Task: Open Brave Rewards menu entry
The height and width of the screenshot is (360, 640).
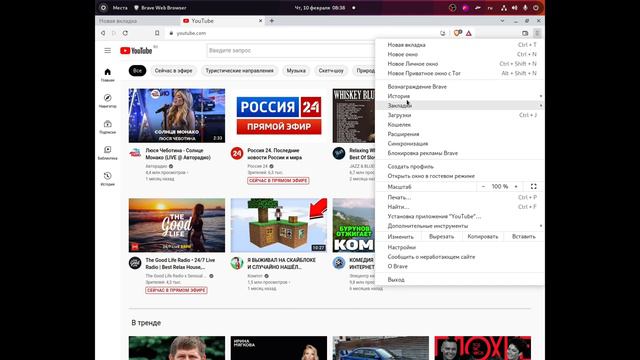Action: point(460,87)
